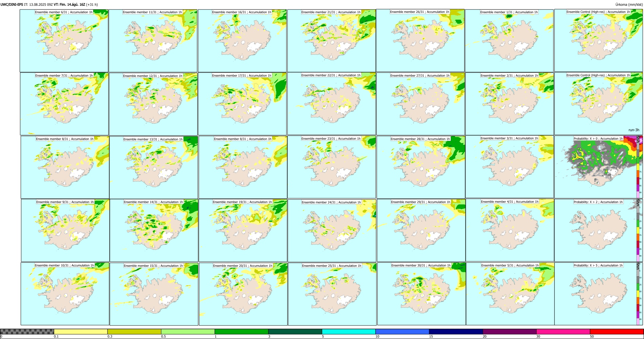The width and height of the screenshot is (644, 339).
Task: Click the Ensemble member 28/31 map panel
Action: (421, 167)
